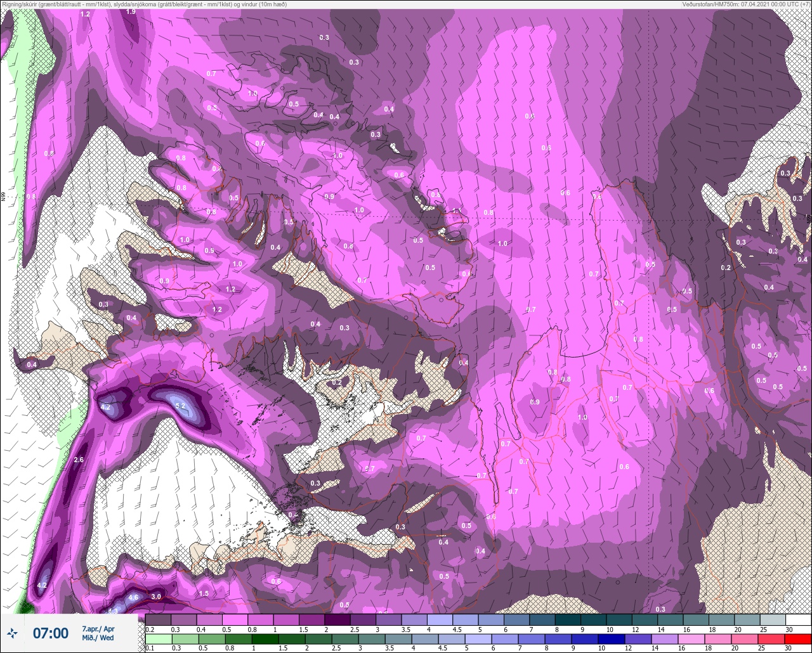Click the '7.apr./ Apr' date text

click(x=98, y=629)
